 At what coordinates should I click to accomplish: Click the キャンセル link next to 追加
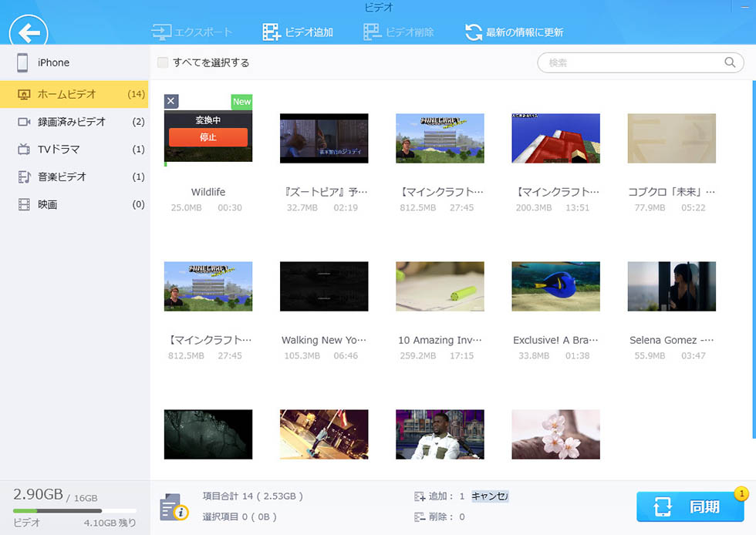489,496
